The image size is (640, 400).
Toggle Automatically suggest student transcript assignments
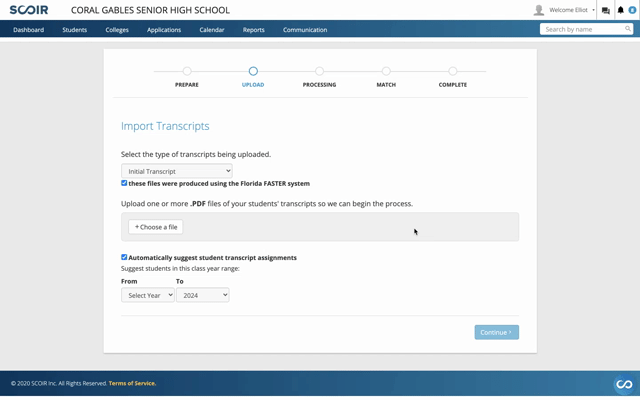[124, 257]
